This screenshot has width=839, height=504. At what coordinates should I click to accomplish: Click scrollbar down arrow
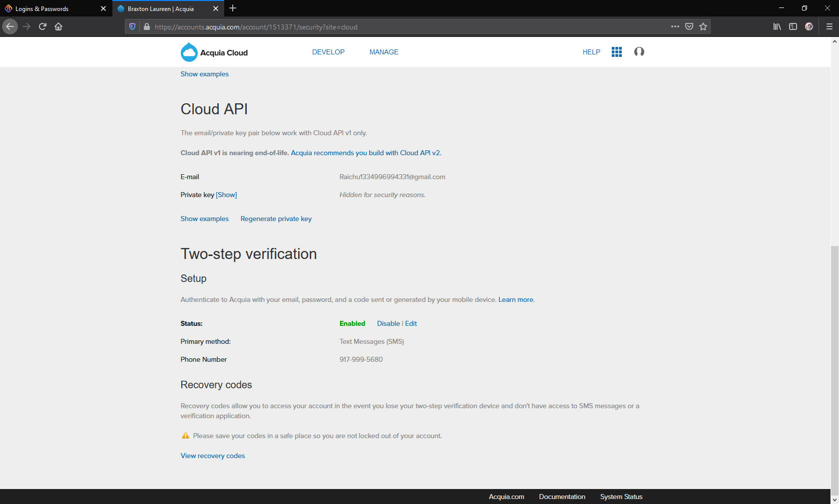[835, 500]
